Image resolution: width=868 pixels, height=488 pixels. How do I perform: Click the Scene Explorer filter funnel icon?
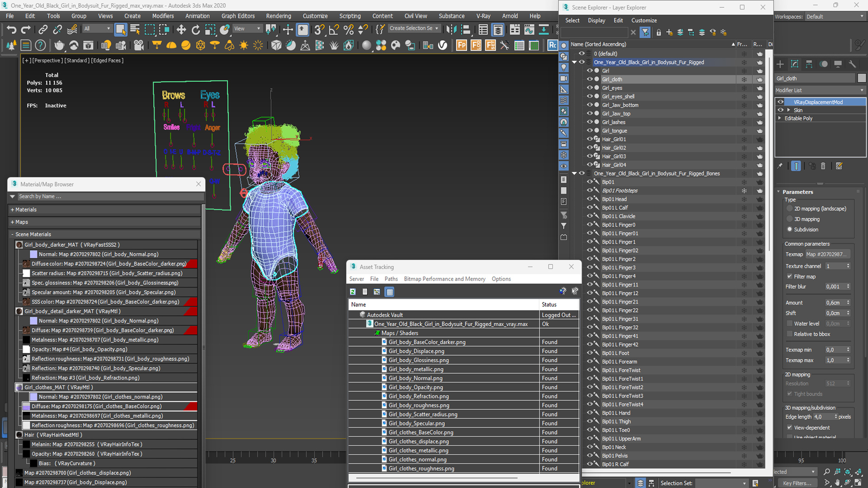click(x=645, y=33)
